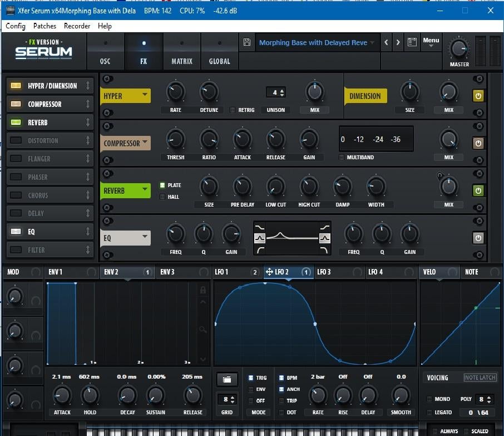Click the LFO 2 drag move icon
Screen dimensions: 504x436
[x=269, y=272]
